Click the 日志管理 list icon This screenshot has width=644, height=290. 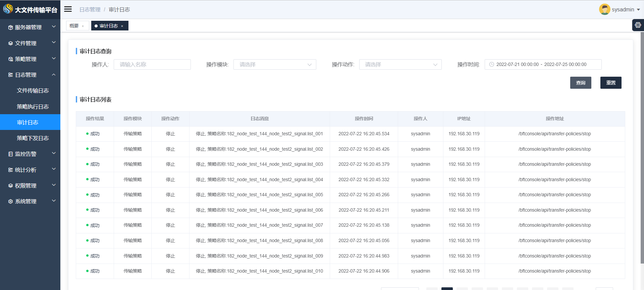[x=10, y=75]
